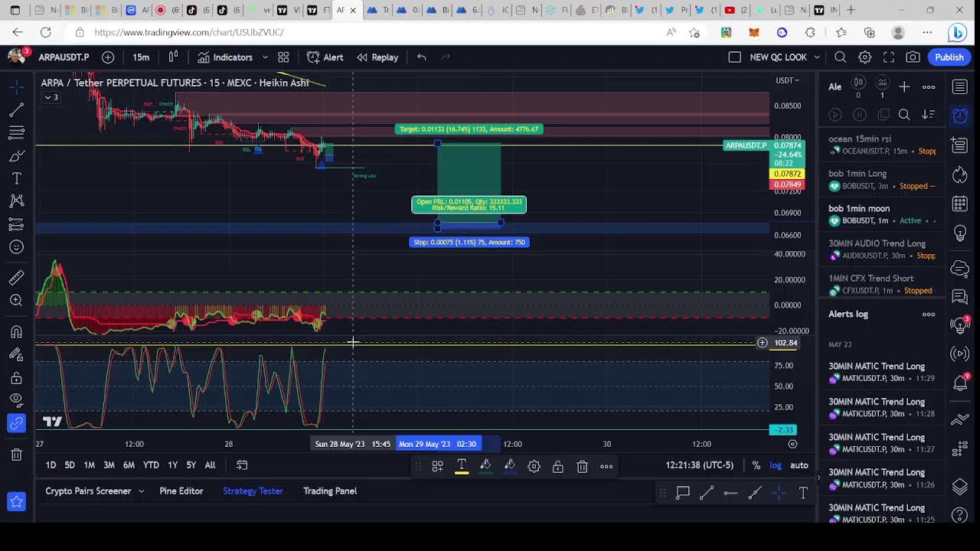This screenshot has height=551, width=980.
Task: Open the notifications bell in right sidebar
Action: (960, 383)
